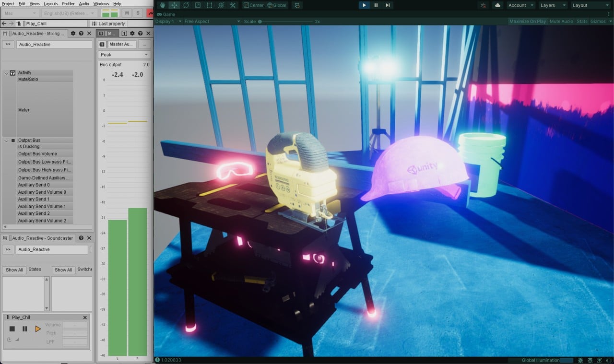This screenshot has width=614, height=364.
Task: Toggle Mute Audio in the Game view
Action: 561,21
